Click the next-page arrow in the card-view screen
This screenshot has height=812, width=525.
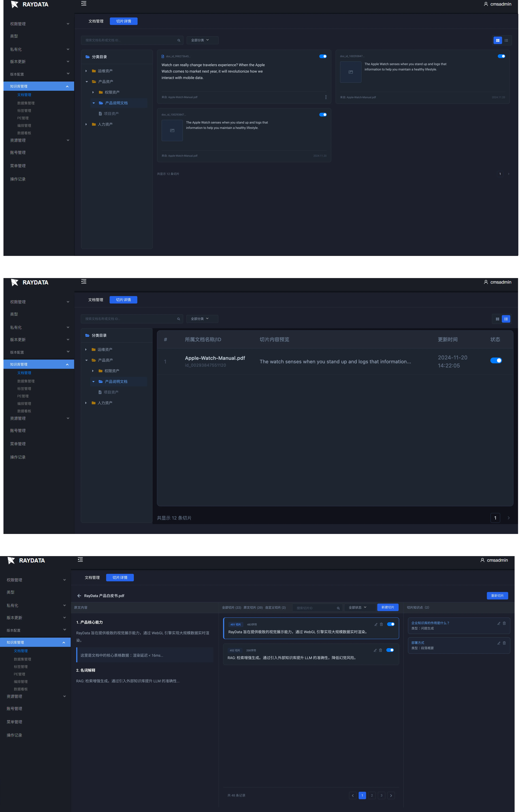click(509, 174)
